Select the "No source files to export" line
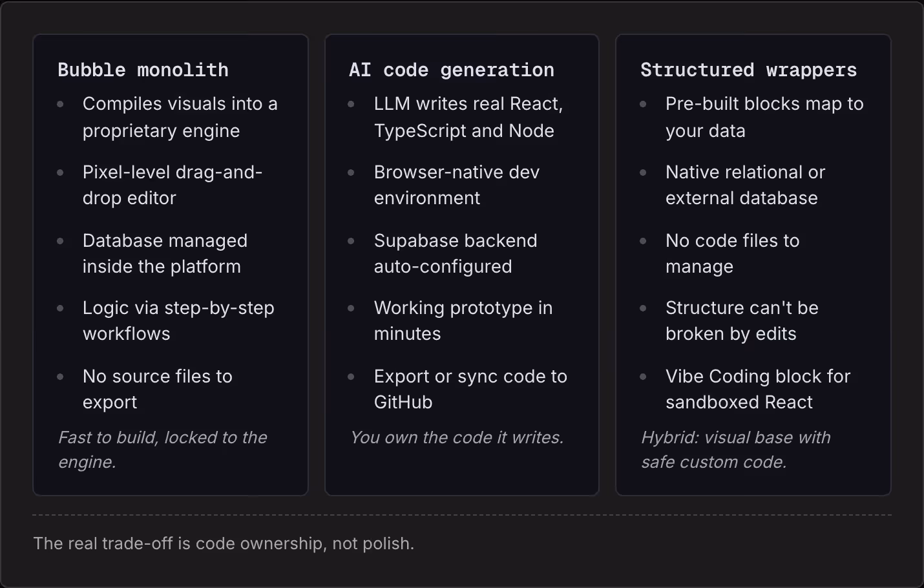 pos(158,389)
